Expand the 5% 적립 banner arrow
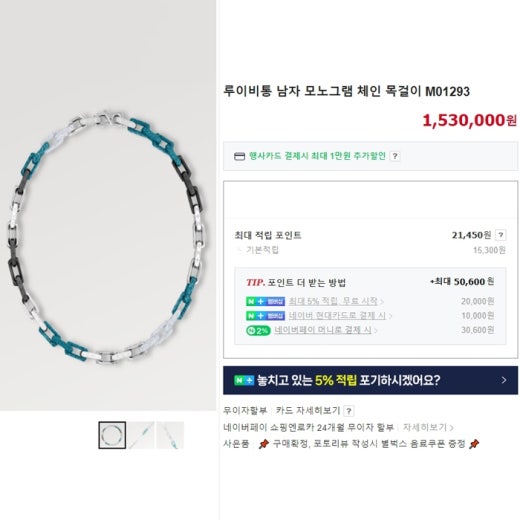Screen dimensions: 520x520 point(504,380)
